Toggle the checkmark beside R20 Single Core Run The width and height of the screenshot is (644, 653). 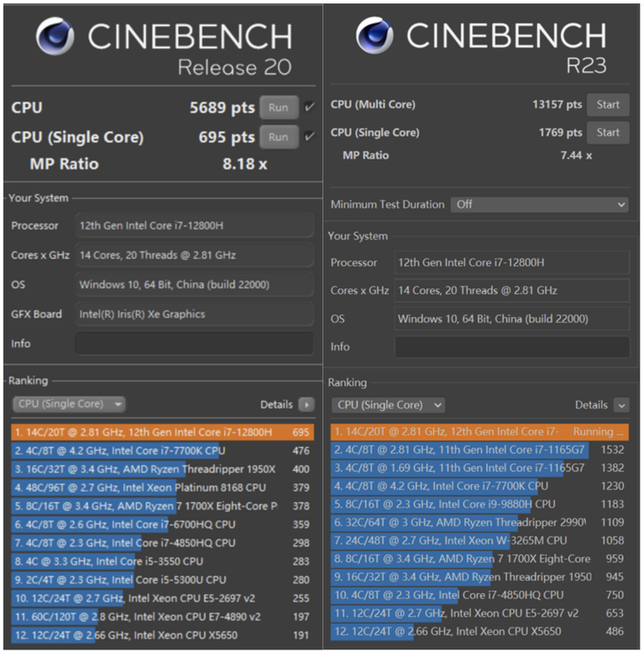(x=310, y=137)
